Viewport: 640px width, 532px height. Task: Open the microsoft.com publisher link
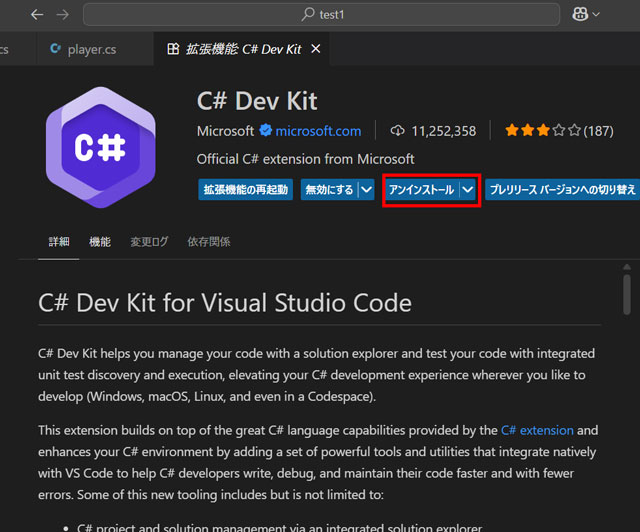coord(318,131)
